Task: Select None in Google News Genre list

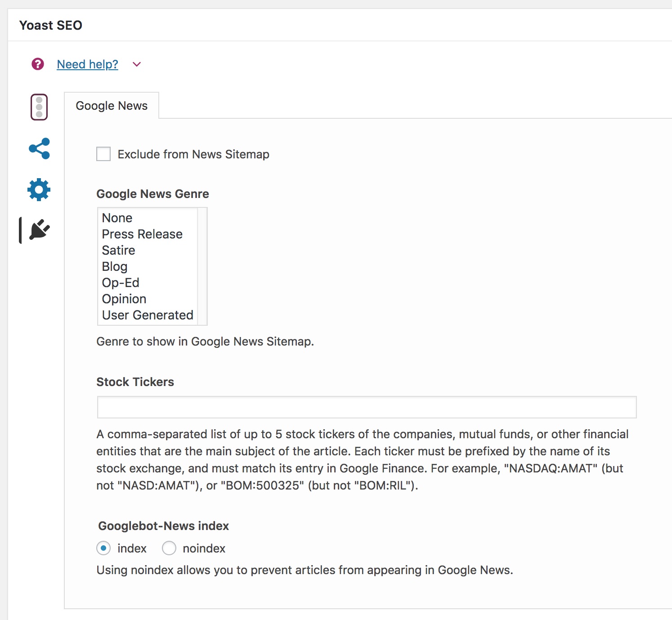Action: click(148, 218)
